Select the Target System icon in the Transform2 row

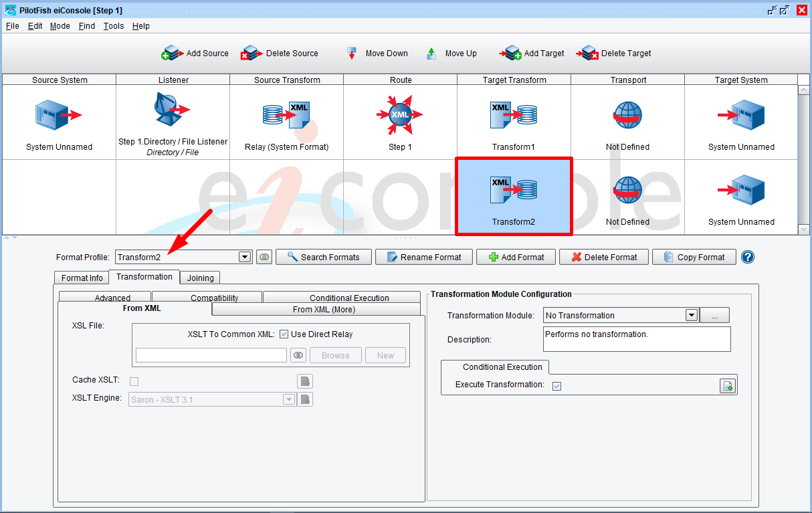point(741,190)
